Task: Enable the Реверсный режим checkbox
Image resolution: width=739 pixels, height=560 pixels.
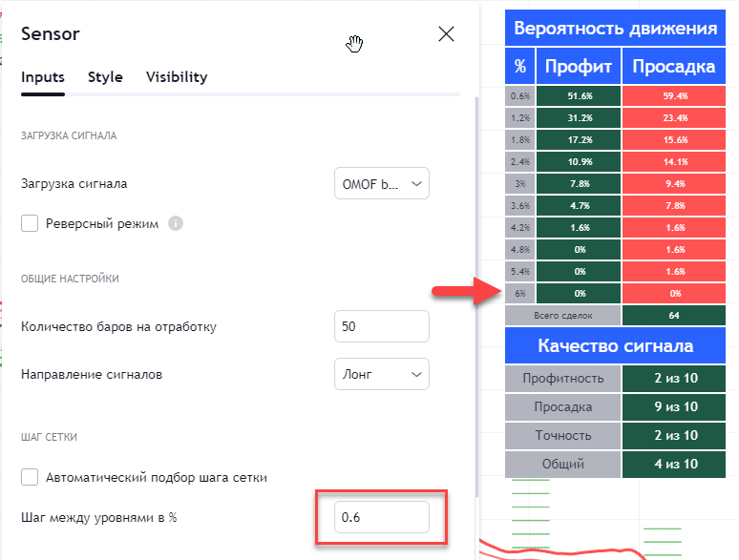Action: [31, 223]
